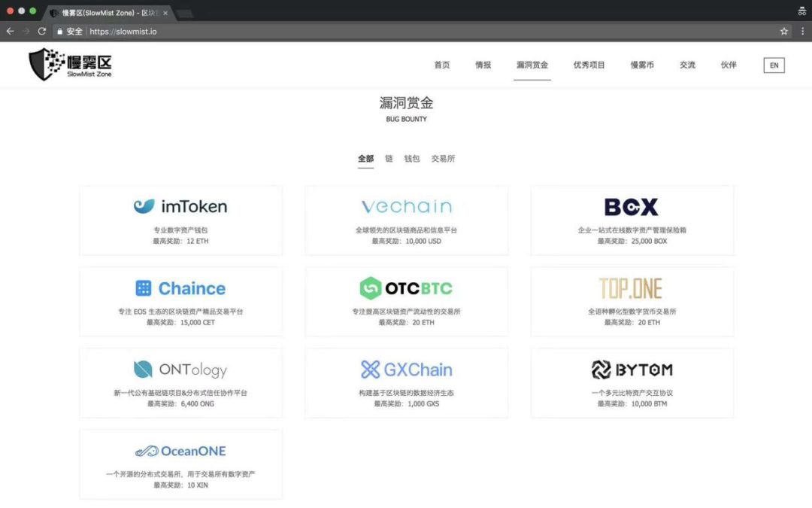812x508 pixels.
Task: Click the secure lock icon in address bar
Action: [59, 31]
